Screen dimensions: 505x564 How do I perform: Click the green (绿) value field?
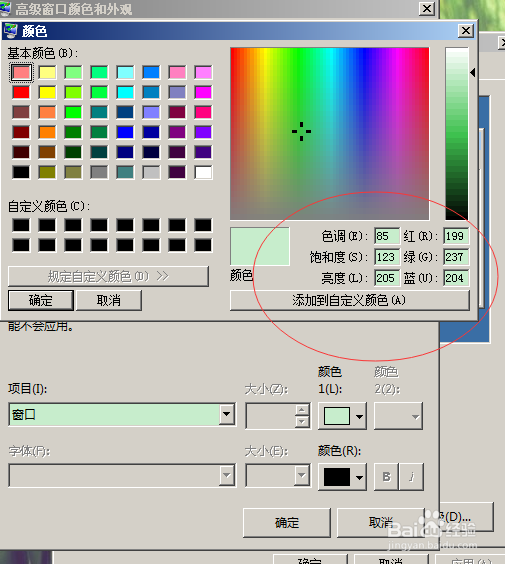coord(456,257)
